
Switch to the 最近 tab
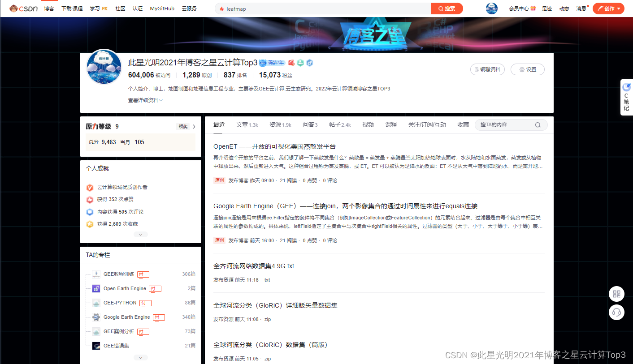point(219,124)
